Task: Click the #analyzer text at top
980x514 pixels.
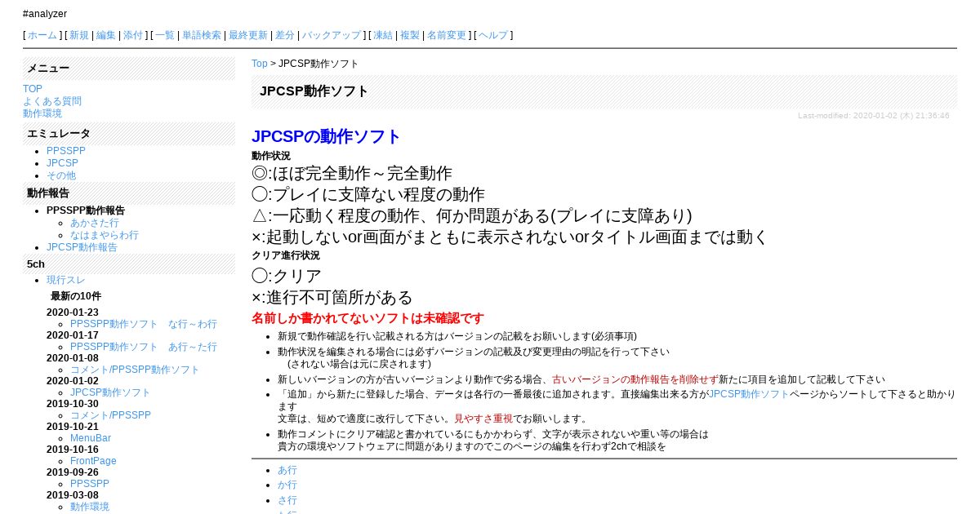Action: (45, 14)
